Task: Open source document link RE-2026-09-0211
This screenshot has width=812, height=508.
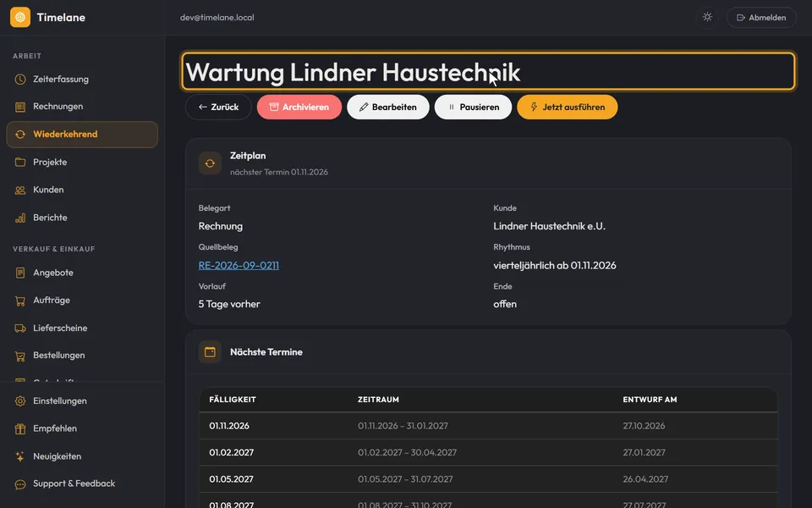Action: click(239, 265)
